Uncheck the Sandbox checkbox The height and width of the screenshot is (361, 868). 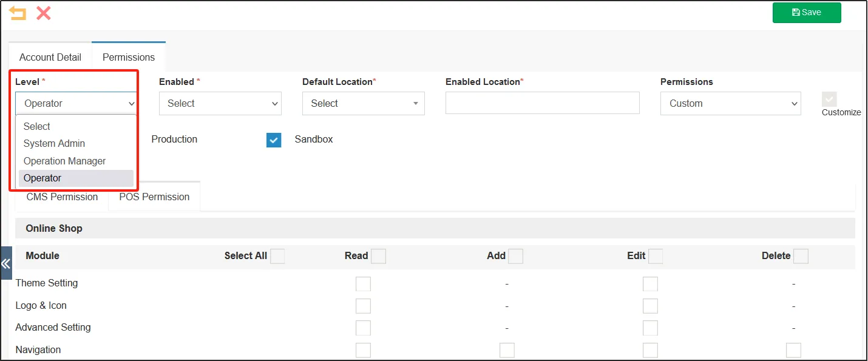tap(274, 140)
